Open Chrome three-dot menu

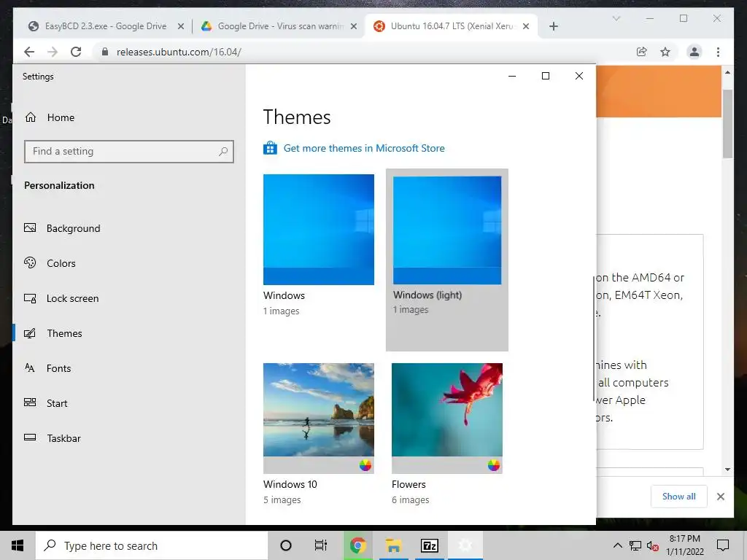(x=718, y=52)
